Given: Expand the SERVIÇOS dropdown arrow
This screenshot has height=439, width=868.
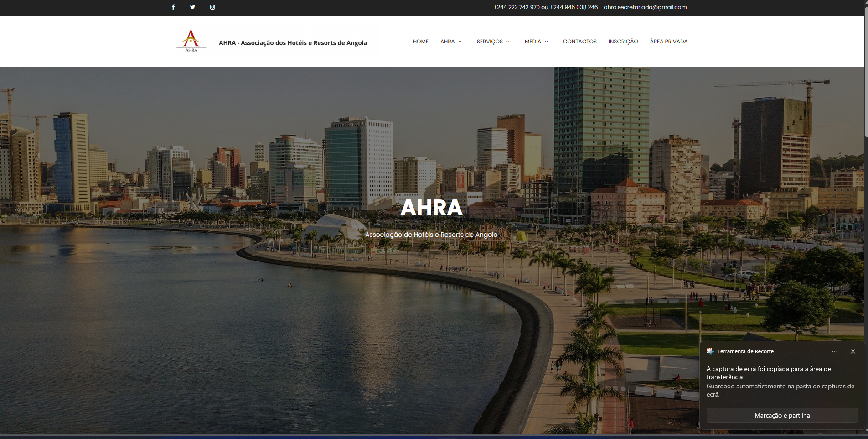Looking at the screenshot, I should point(508,42).
